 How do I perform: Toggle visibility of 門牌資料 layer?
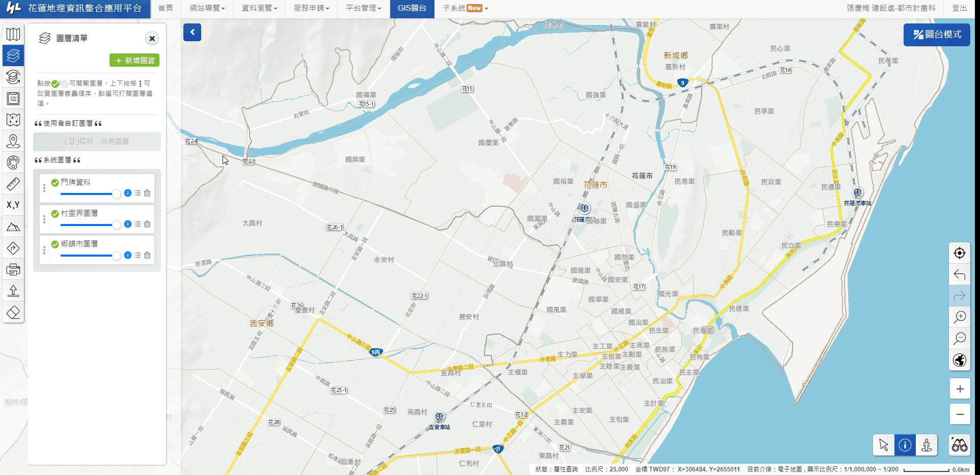click(x=55, y=183)
